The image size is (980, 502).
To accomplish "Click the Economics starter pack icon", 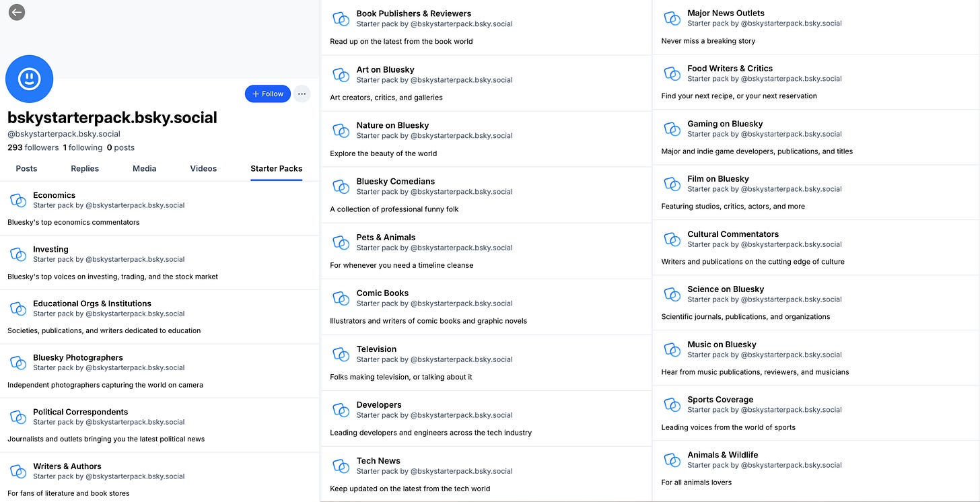I will (17, 200).
